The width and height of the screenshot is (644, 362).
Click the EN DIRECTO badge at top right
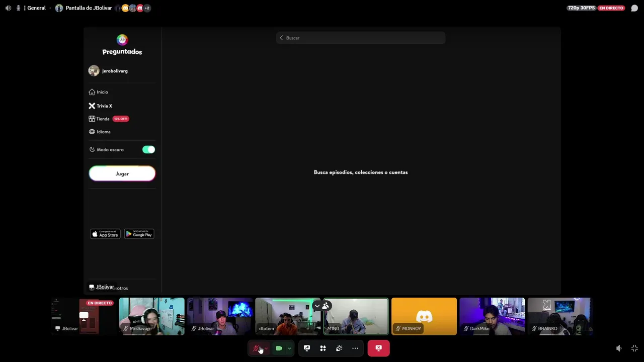coord(611,8)
